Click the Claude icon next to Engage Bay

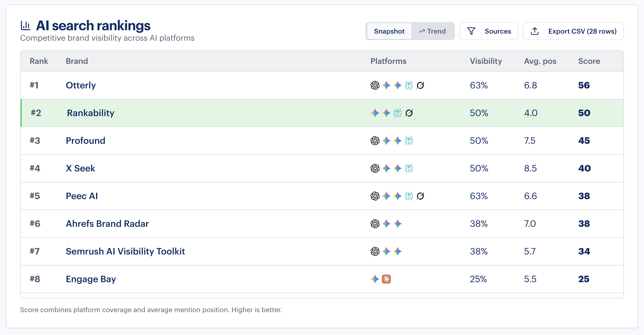tap(386, 279)
